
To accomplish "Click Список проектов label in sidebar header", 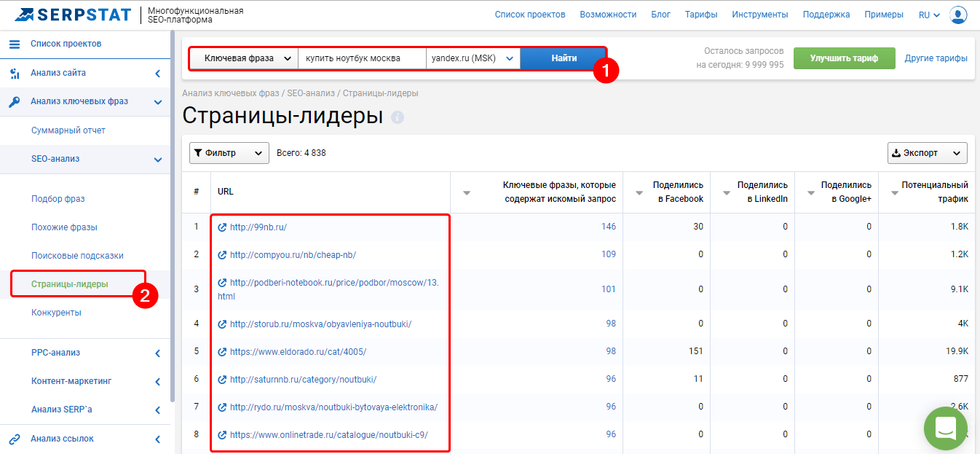I will click(x=66, y=44).
